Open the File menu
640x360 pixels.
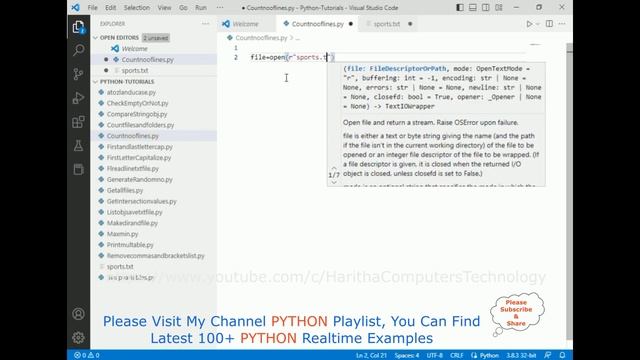[x=93, y=7]
